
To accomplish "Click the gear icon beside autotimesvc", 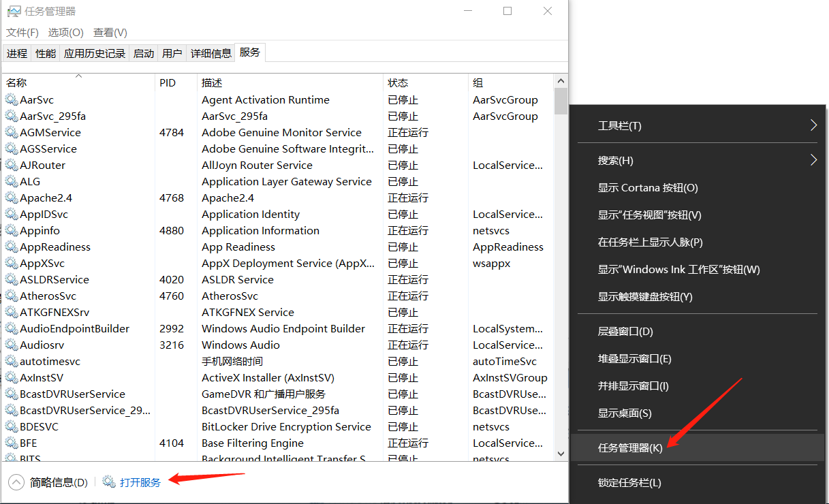I will point(11,361).
